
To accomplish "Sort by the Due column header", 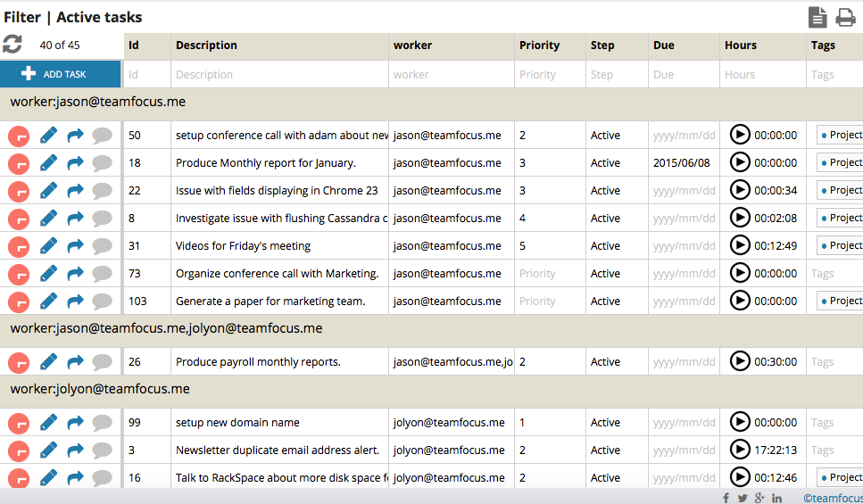I will click(663, 45).
